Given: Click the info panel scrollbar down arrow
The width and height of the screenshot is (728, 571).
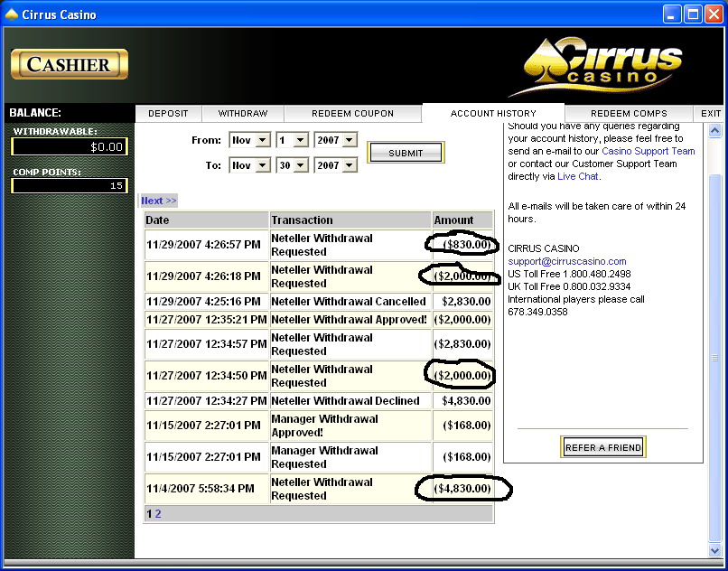Looking at the screenshot, I should (x=715, y=550).
